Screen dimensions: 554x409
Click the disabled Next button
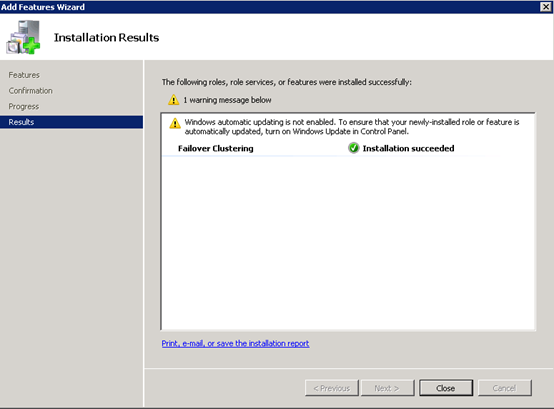click(x=387, y=388)
